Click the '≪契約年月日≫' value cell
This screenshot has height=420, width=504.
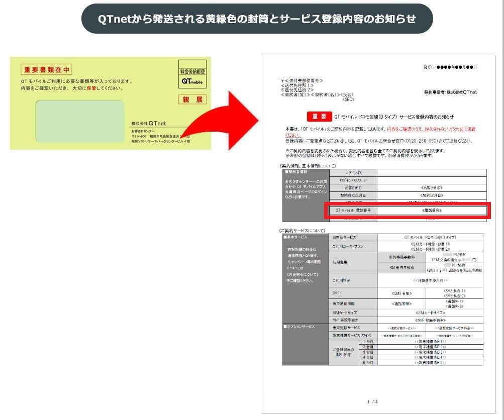coord(432,195)
